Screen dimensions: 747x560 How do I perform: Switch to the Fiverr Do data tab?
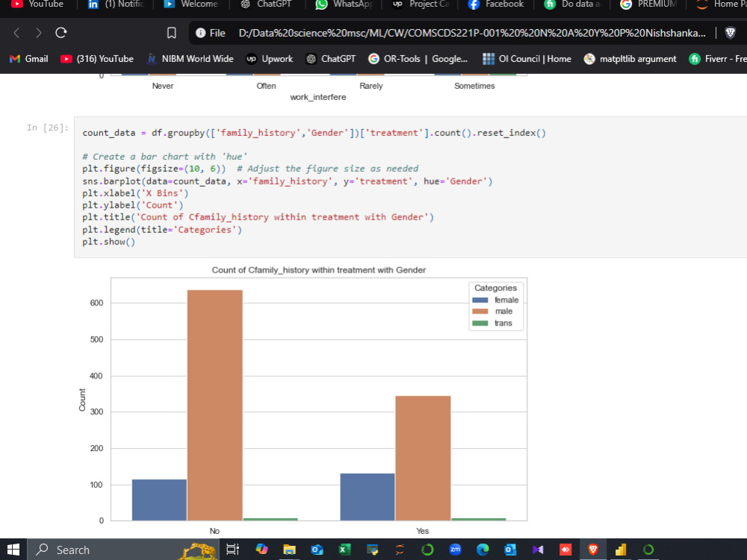pyautogui.click(x=573, y=4)
